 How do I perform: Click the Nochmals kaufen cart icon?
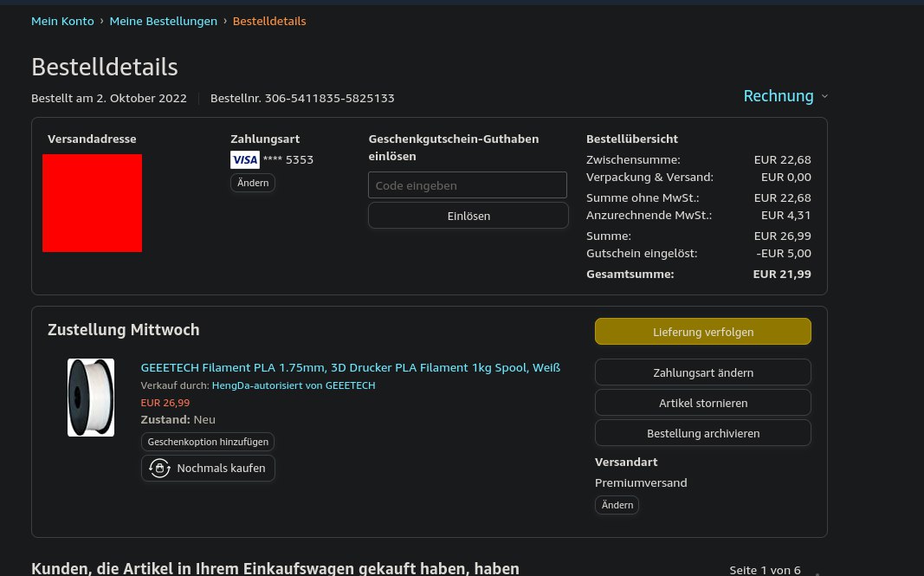coord(159,469)
